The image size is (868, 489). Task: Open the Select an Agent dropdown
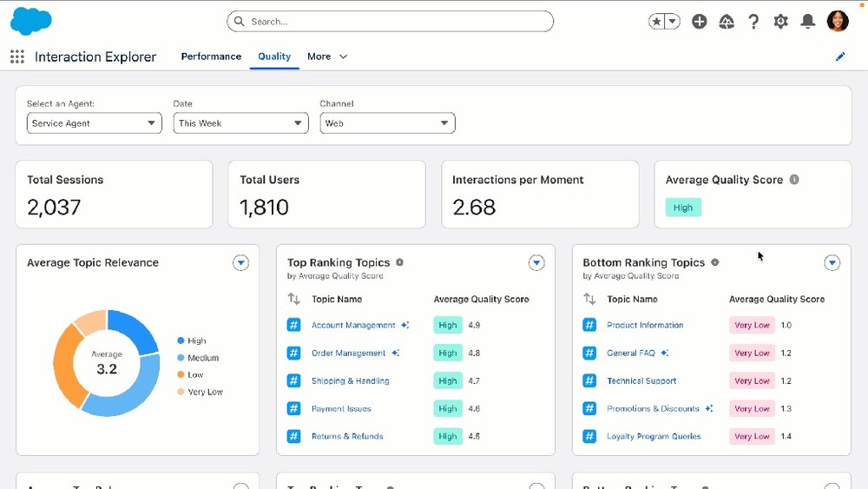94,123
